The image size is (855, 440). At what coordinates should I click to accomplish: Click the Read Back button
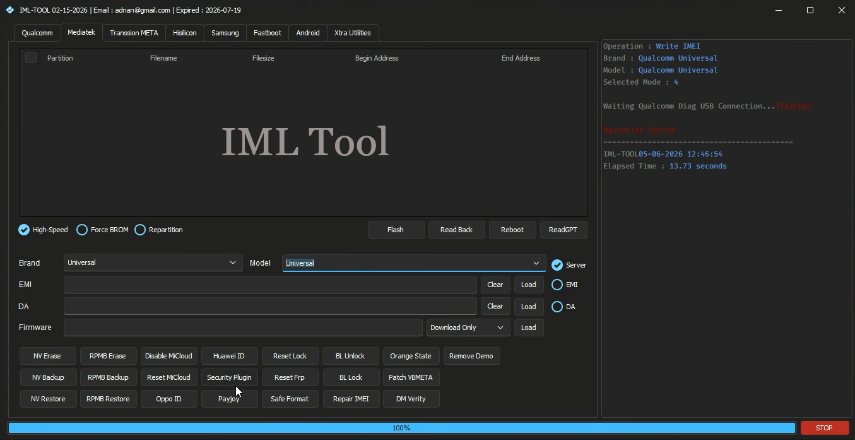click(456, 230)
